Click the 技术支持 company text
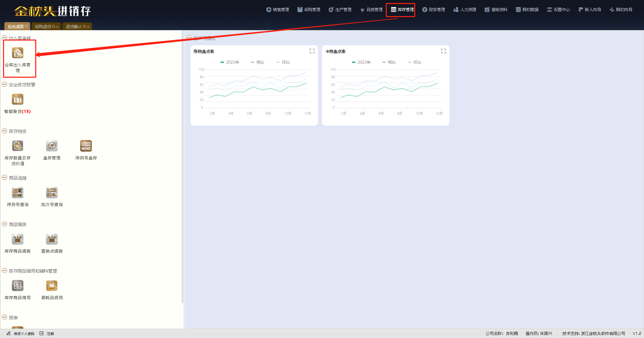The height and width of the screenshot is (338, 644). point(594,334)
